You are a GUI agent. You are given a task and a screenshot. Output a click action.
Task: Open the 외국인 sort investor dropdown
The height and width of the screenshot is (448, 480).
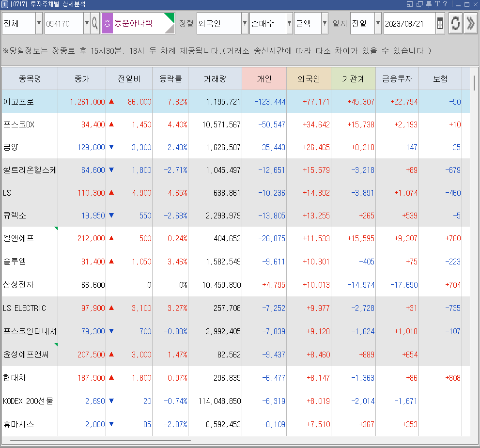pyautogui.click(x=245, y=23)
